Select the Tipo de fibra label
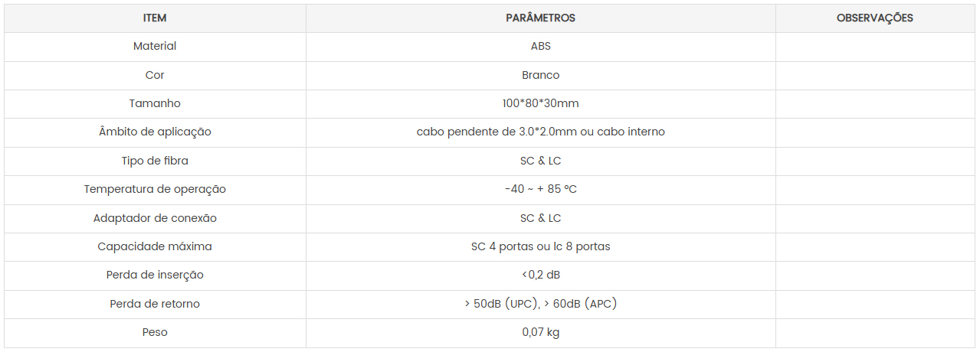This screenshot has width=980, height=352. 155,161
